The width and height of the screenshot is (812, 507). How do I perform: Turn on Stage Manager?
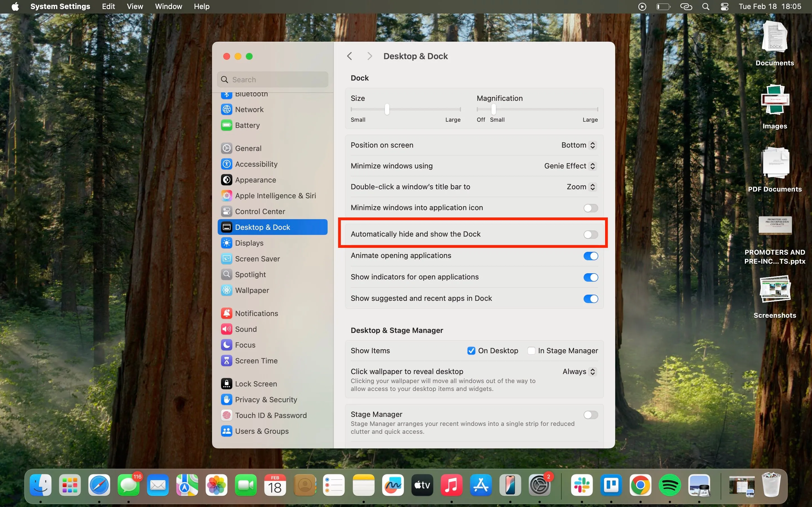point(590,415)
